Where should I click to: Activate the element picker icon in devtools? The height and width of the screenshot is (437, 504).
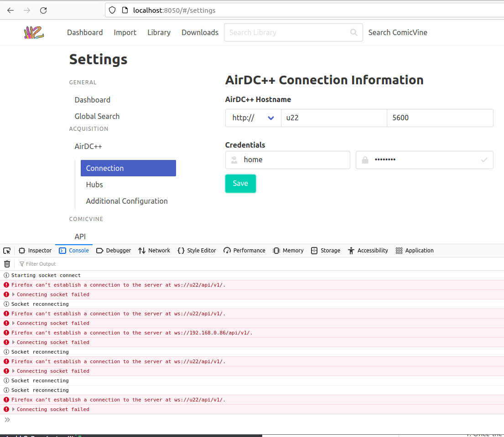point(7,251)
